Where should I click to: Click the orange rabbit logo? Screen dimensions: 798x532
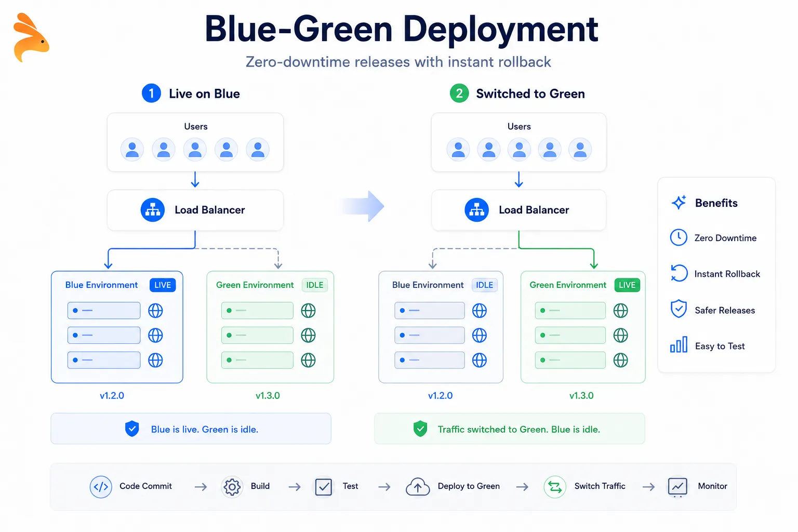tap(31, 38)
